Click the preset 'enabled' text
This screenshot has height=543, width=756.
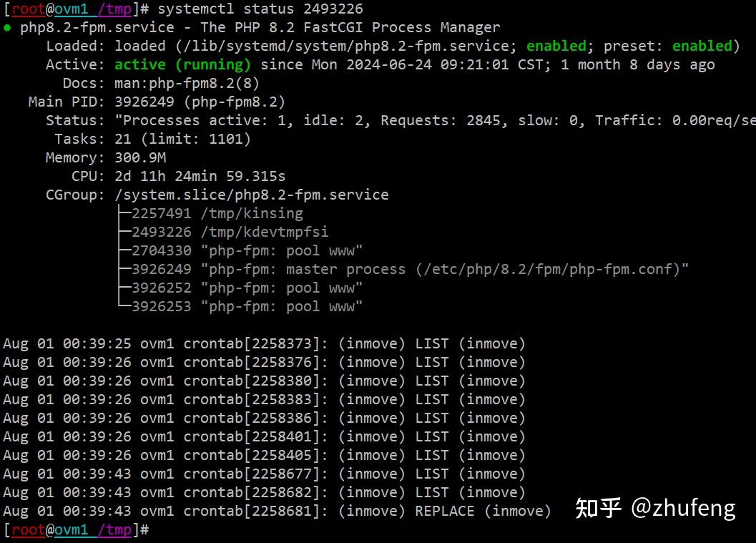pos(702,47)
